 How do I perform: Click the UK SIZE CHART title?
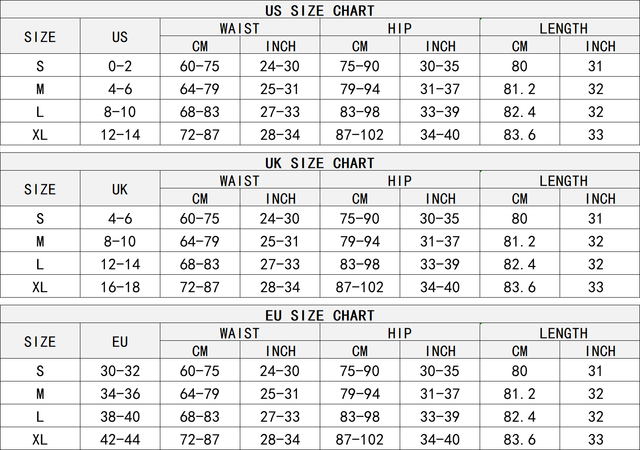point(320,162)
